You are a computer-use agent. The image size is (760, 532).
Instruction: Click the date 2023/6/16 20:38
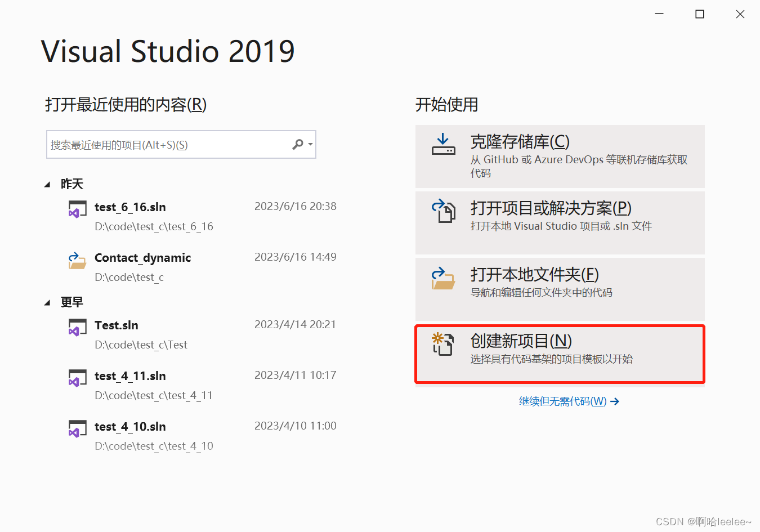click(296, 207)
